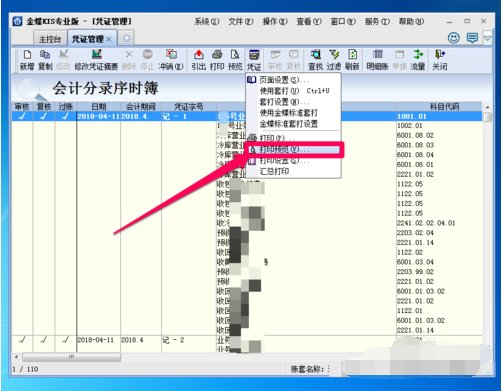Click the 新增 (New) toolbar icon

coord(27,60)
